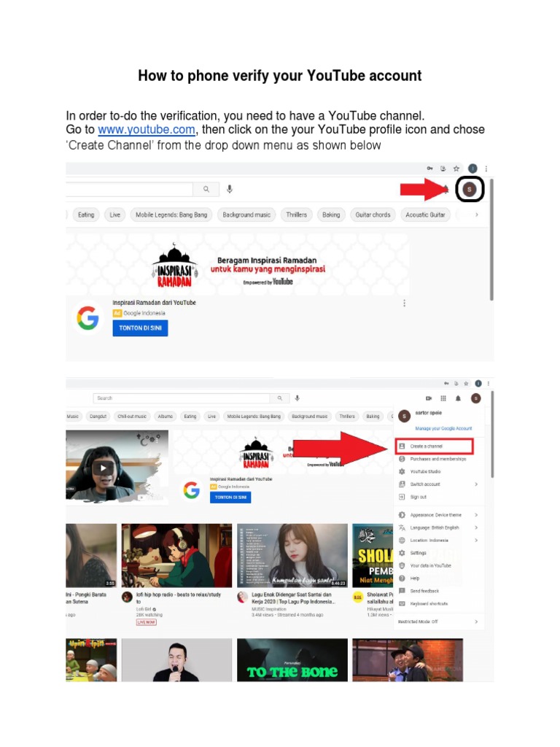
Task: Open the Upin Ipin video thumbnail
Action: [91, 660]
